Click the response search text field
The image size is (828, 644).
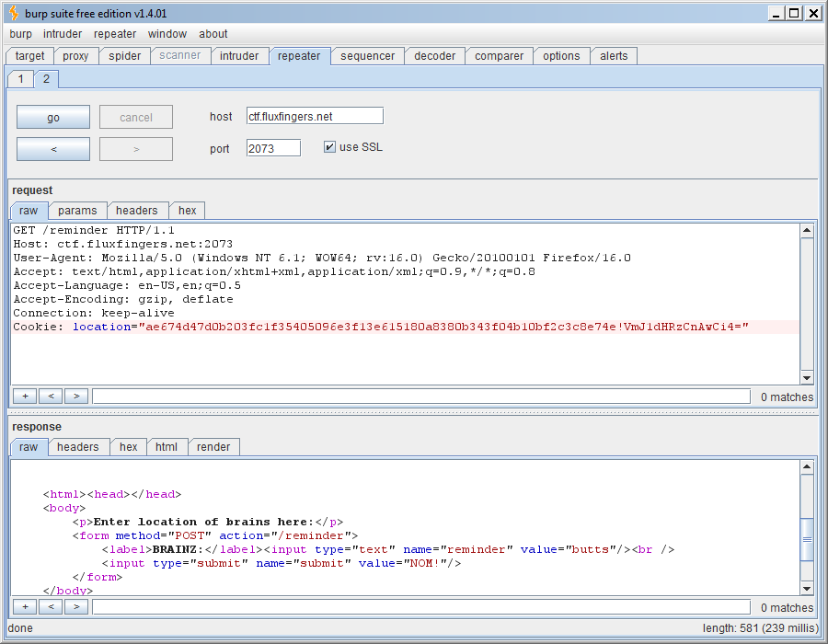421,607
